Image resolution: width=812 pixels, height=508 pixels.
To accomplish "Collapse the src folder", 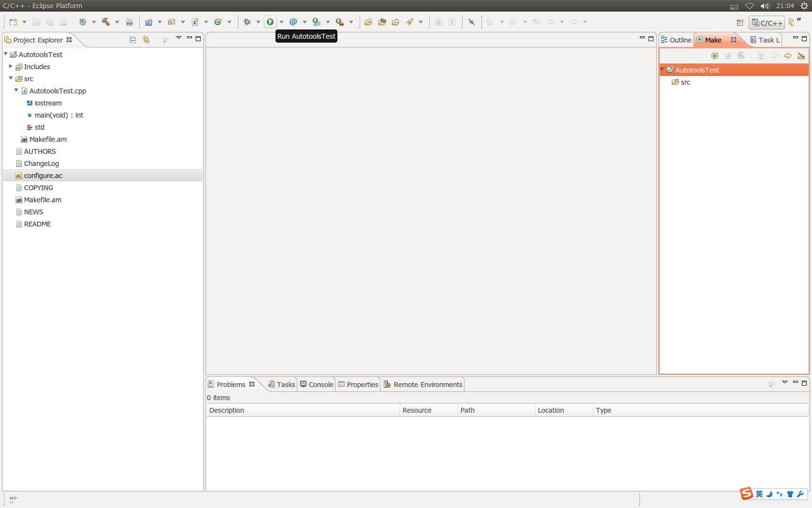I will pyautogui.click(x=11, y=78).
